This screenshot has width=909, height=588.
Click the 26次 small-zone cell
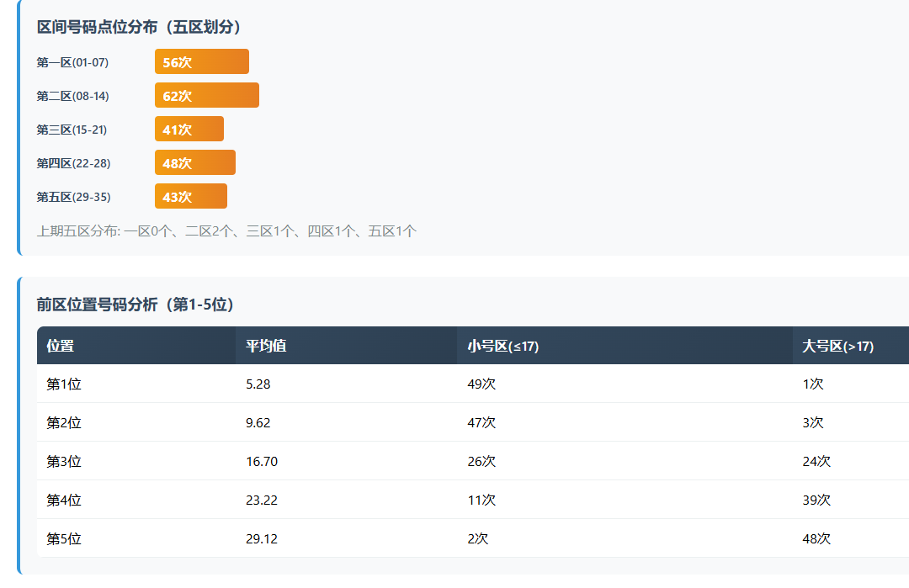click(x=481, y=461)
